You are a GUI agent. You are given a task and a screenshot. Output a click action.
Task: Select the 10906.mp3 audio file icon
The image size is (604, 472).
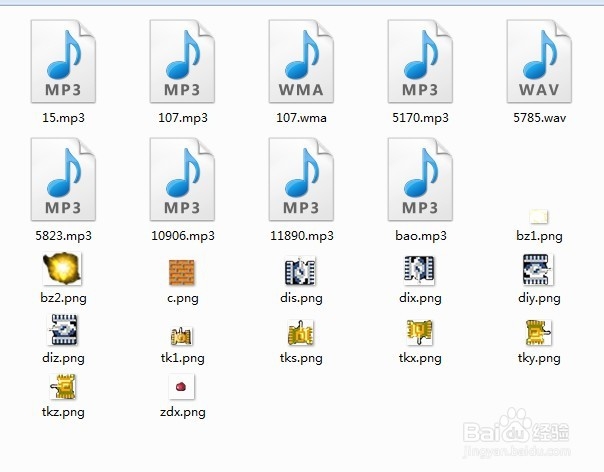point(182,180)
